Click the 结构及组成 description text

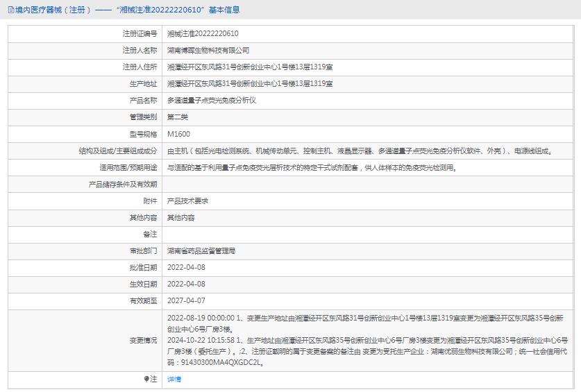[x=360, y=151]
